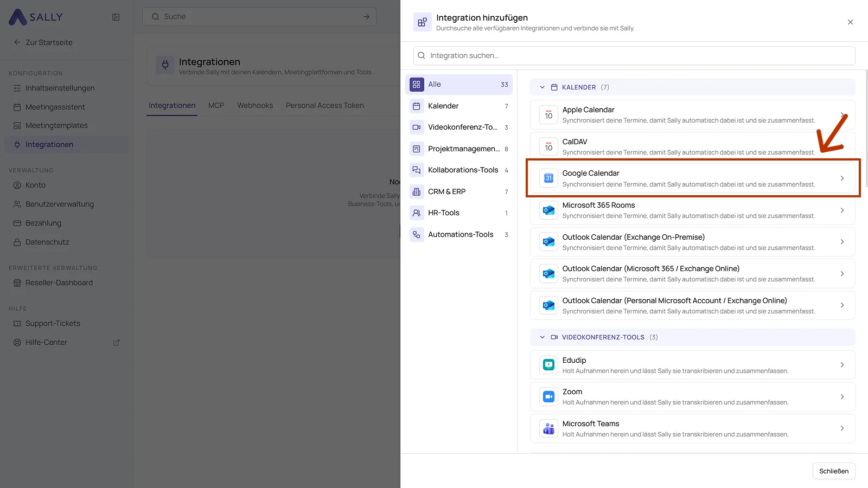The width and height of the screenshot is (868, 488).
Task: Click the search arrow icon in Suche
Action: [x=366, y=16]
